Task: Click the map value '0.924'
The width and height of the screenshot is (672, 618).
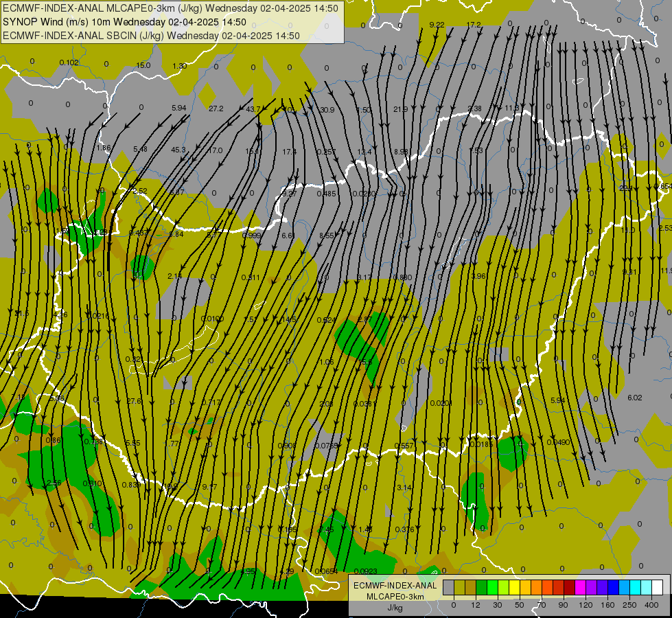Action: (x=326, y=320)
